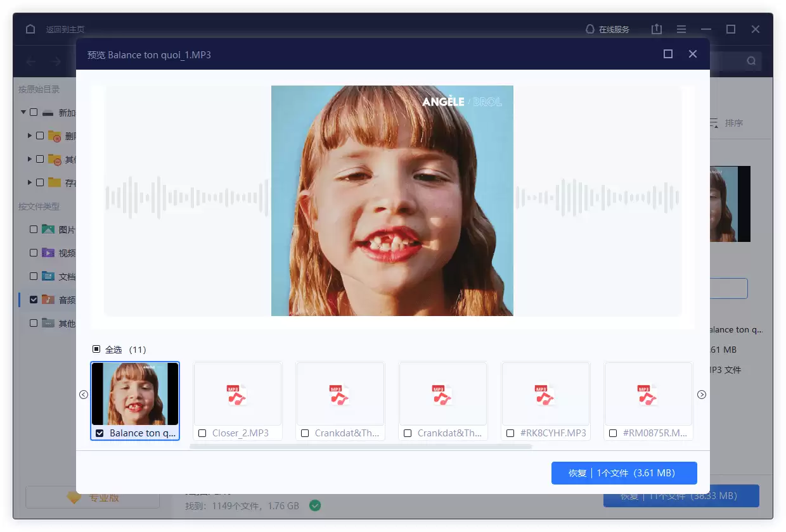Check the #RM0875R.MP3 file checkbox
Image resolution: width=786 pixels, height=532 pixels.
coord(613,433)
